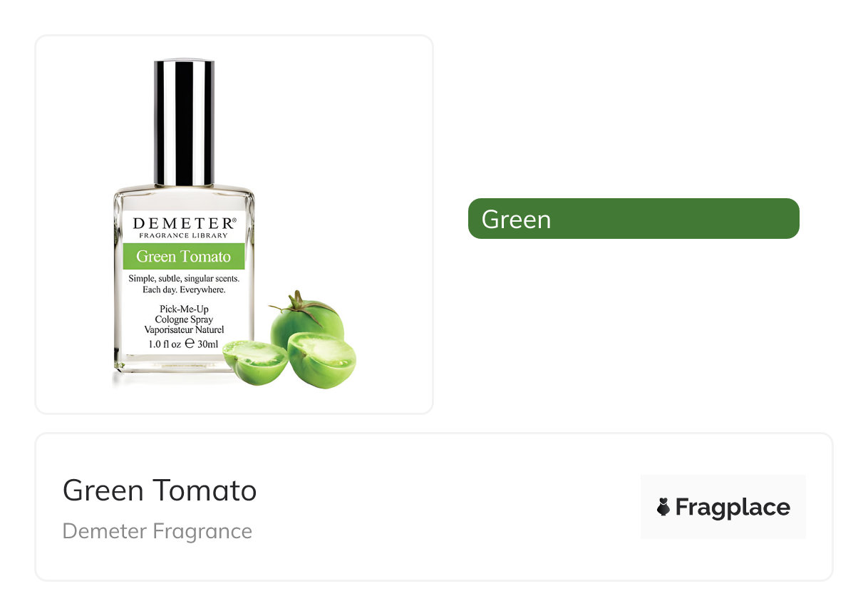This screenshot has height=616, width=868.
Task: Click the Demeter bottle product image
Action: tap(234, 224)
